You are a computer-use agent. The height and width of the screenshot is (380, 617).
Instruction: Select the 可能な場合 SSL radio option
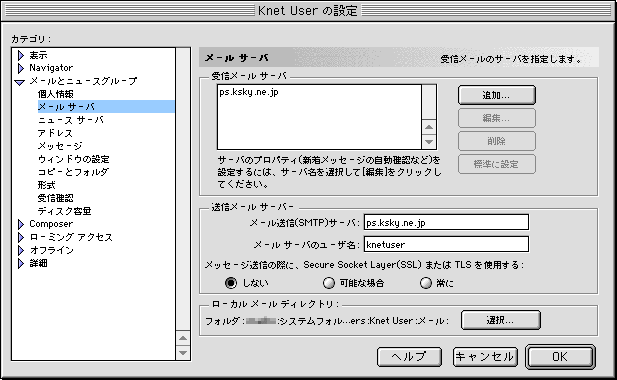[329, 283]
